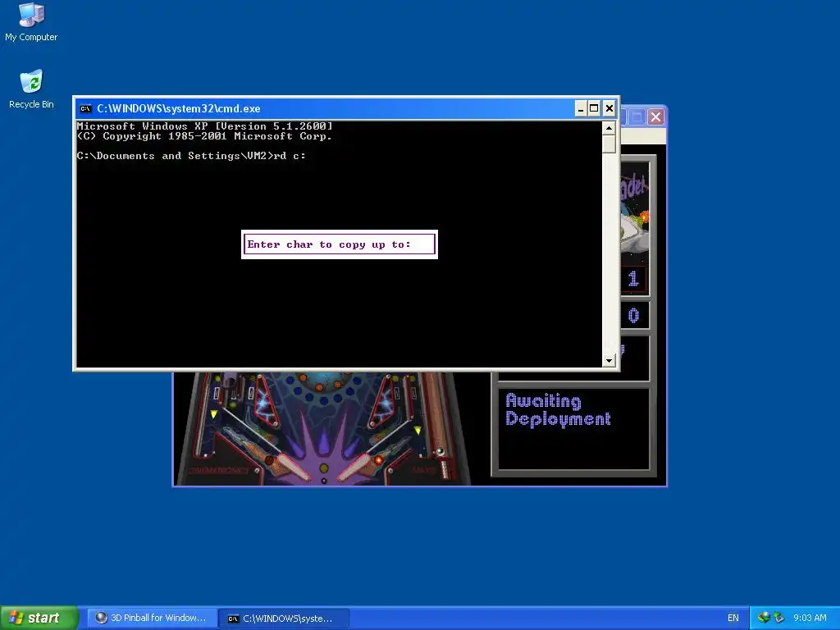Screen dimensions: 840x630
Task: Click the second system tray icon
Action: coord(779,618)
